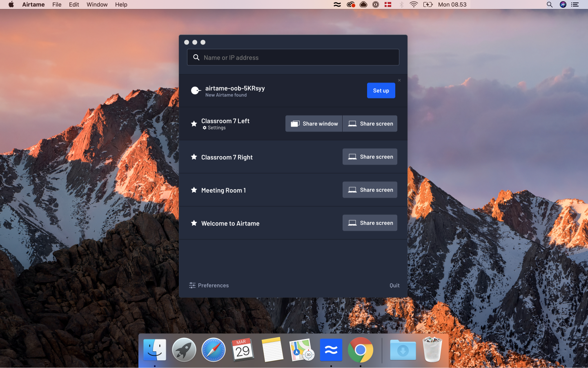The width and height of the screenshot is (588, 368).
Task: Open the Help menu
Action: click(121, 4)
